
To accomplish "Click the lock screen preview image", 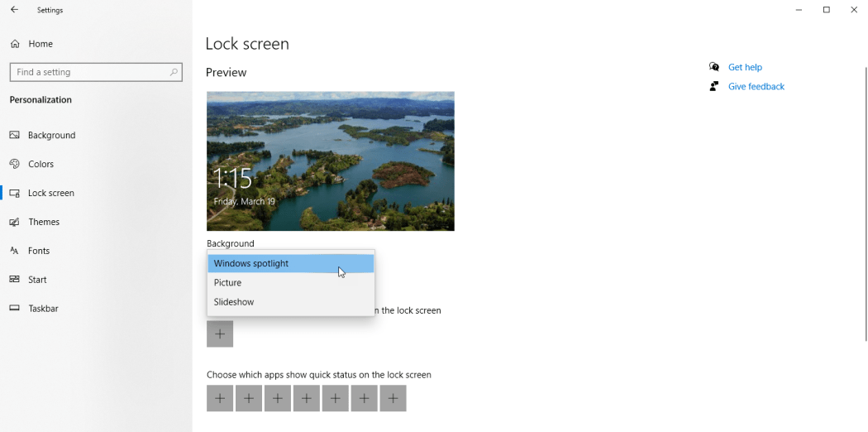I will [330, 161].
